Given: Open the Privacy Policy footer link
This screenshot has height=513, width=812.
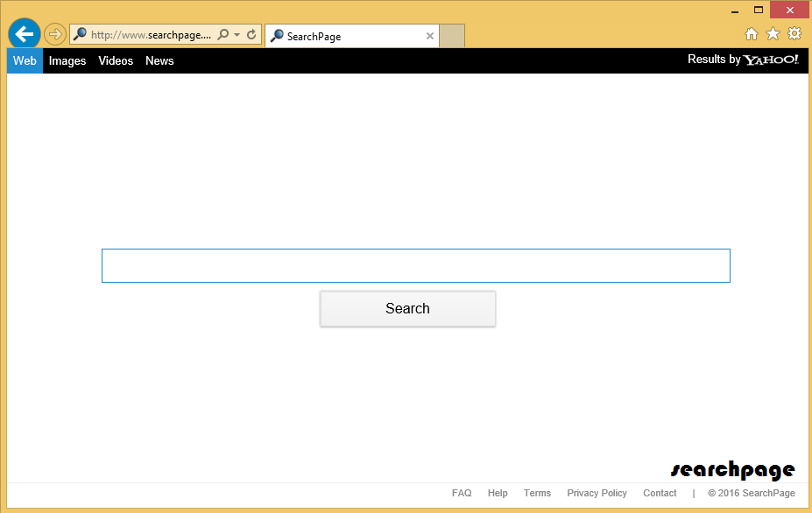Looking at the screenshot, I should pyautogui.click(x=597, y=494).
